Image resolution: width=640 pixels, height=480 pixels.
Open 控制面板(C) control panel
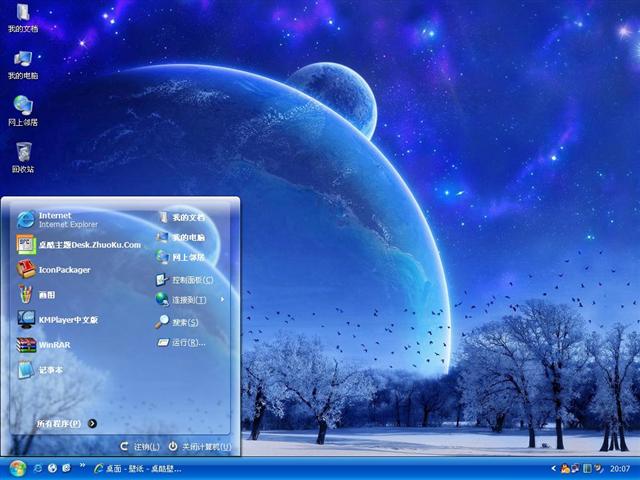point(184,280)
